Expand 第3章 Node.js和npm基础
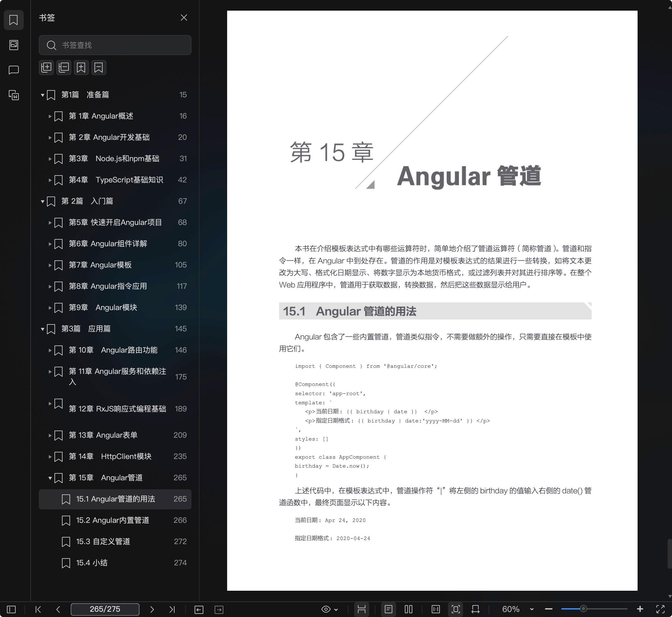This screenshot has width=672, height=617. pos(50,159)
